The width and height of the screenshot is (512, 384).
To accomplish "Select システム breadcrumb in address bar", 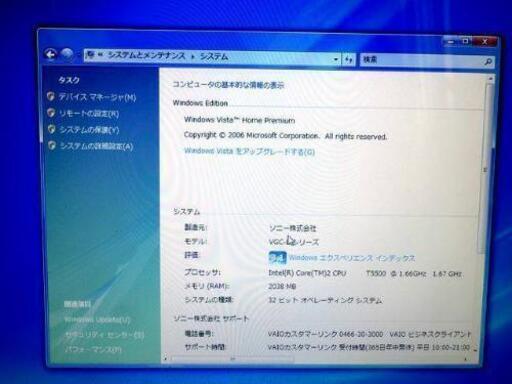I will pyautogui.click(x=214, y=57).
